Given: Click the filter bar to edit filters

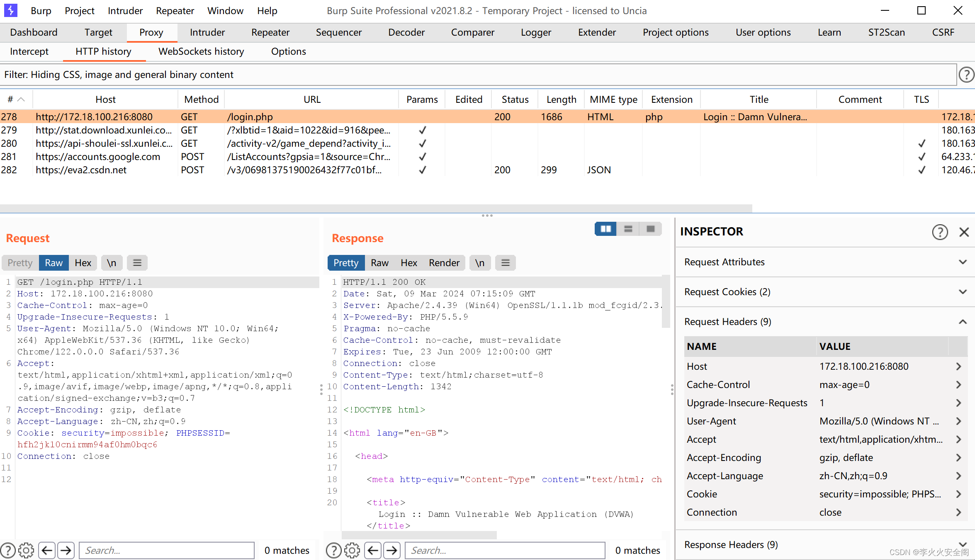Looking at the screenshot, I should tap(478, 75).
